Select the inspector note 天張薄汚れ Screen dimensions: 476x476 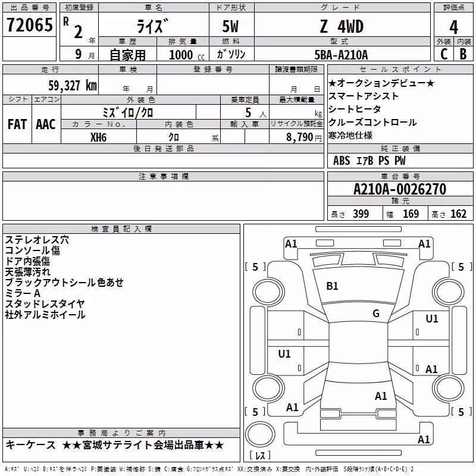click(27, 272)
